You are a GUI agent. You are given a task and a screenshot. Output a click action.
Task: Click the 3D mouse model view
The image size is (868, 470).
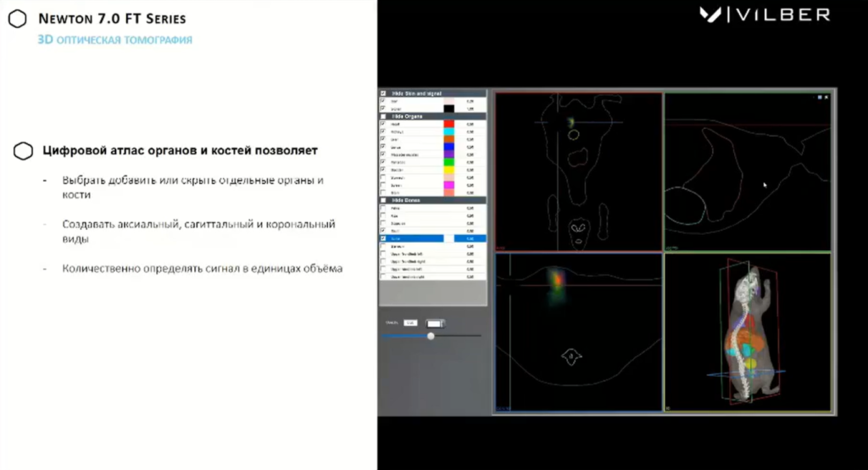coord(749,332)
